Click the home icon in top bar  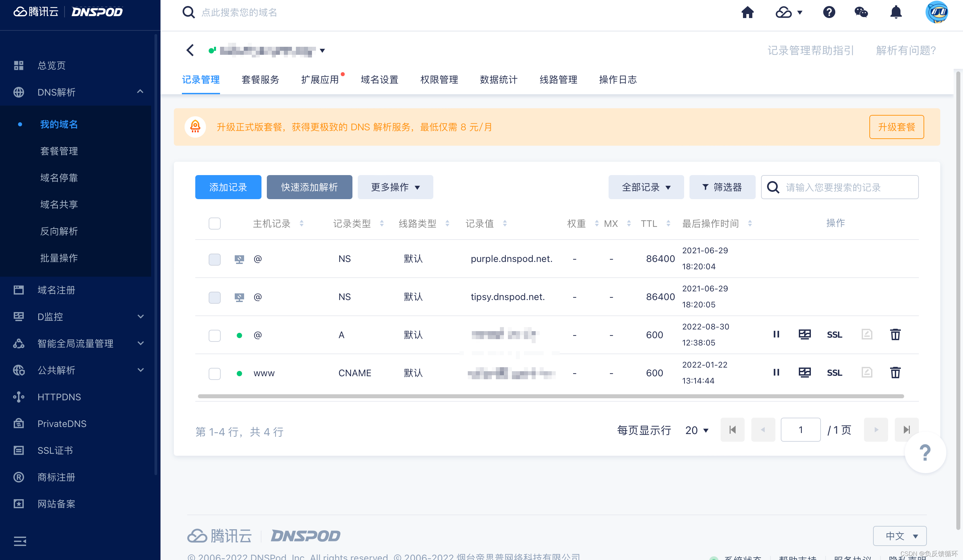[748, 12]
